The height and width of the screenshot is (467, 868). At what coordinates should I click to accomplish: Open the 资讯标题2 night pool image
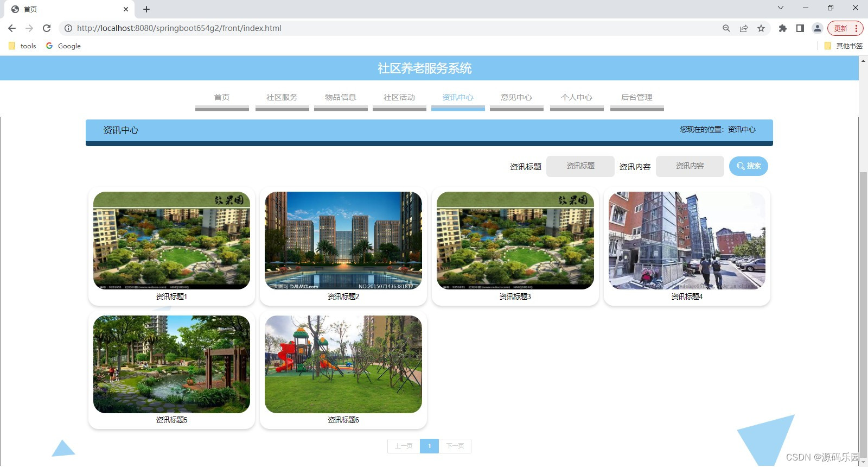[x=343, y=241]
